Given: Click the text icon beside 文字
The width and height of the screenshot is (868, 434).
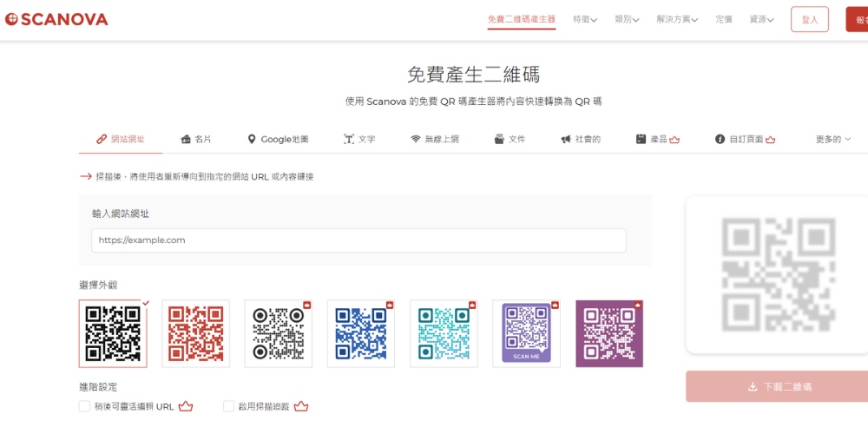Looking at the screenshot, I should (348, 140).
